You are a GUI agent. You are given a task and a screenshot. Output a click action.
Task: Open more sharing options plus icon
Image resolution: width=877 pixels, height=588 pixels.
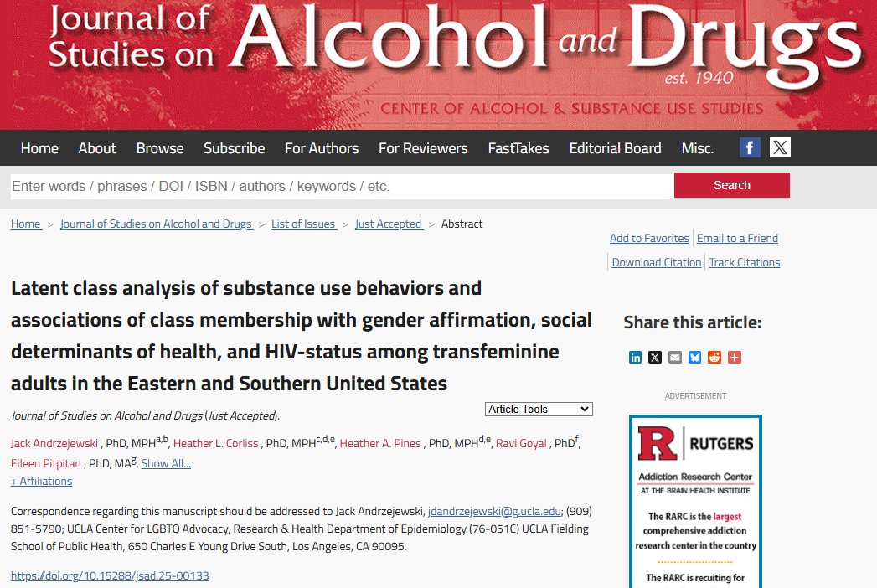pyautogui.click(x=735, y=358)
